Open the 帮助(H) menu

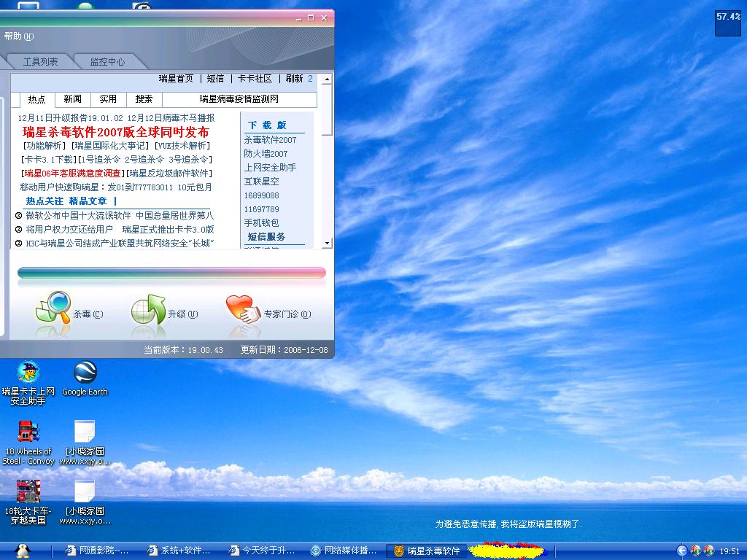click(x=18, y=36)
